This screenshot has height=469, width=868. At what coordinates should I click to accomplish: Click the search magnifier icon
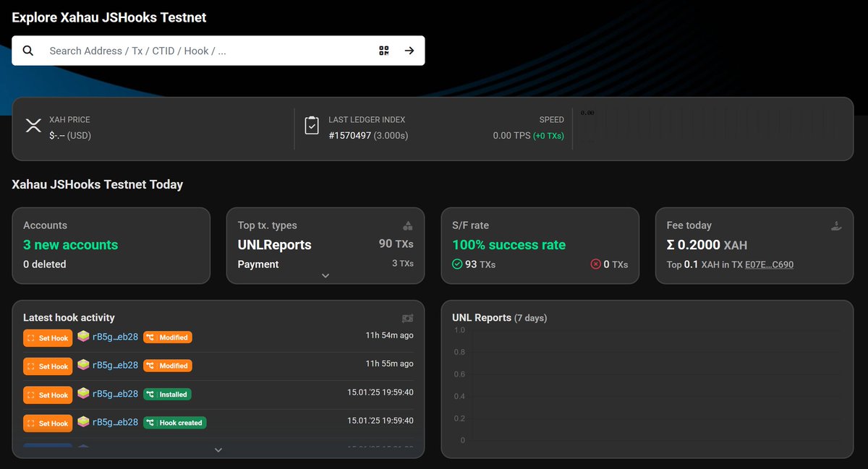pos(28,51)
